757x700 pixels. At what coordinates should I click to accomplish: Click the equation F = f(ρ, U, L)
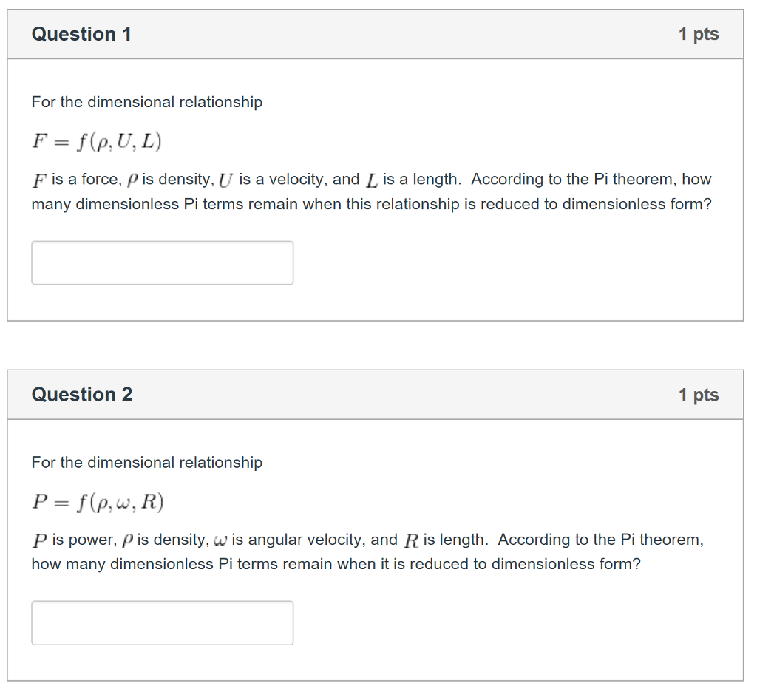click(96, 140)
